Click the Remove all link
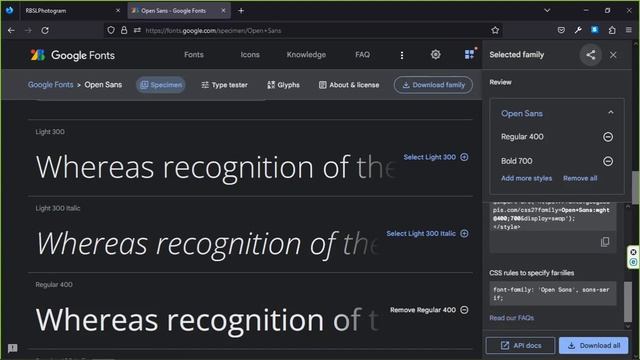640x360 pixels. [x=580, y=178]
